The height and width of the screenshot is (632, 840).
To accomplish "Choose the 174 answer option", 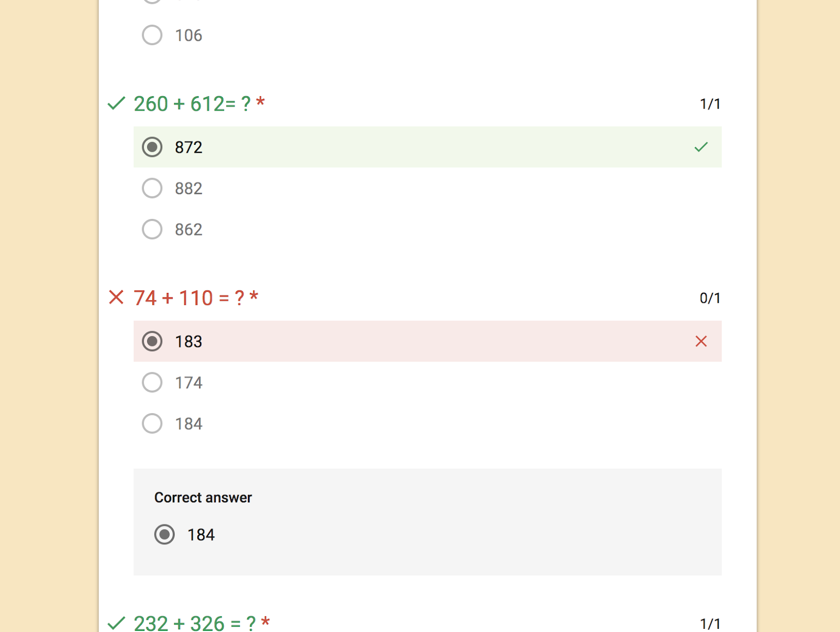I will (152, 382).
